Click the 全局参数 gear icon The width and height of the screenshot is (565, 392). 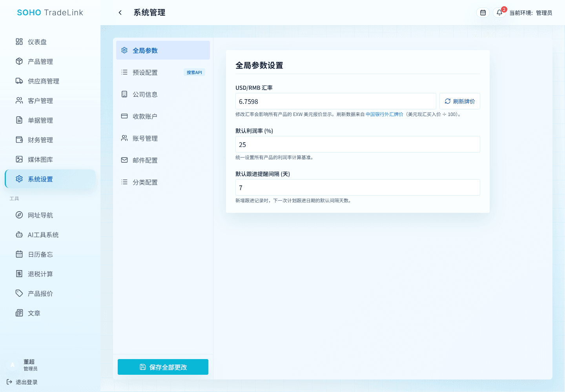[x=124, y=50]
